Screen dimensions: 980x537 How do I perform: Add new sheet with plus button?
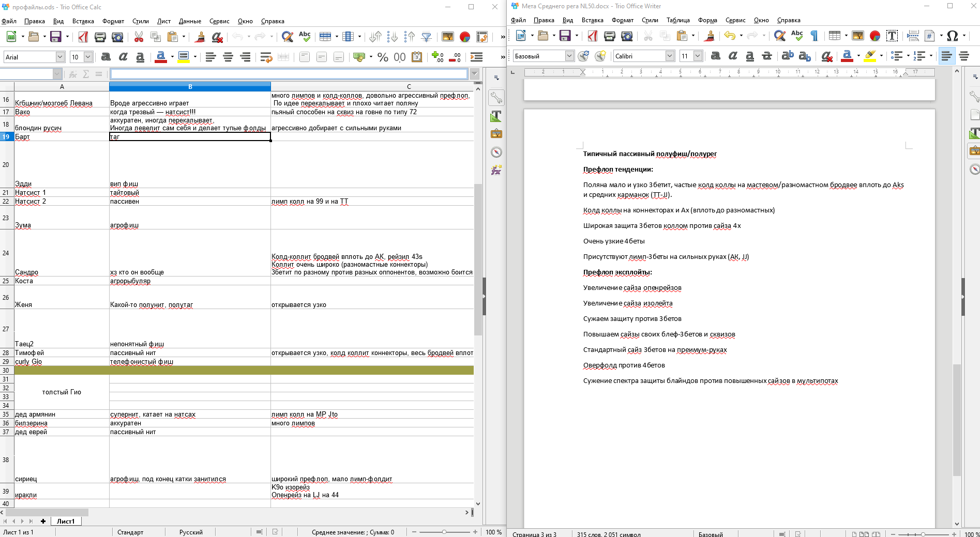point(43,521)
